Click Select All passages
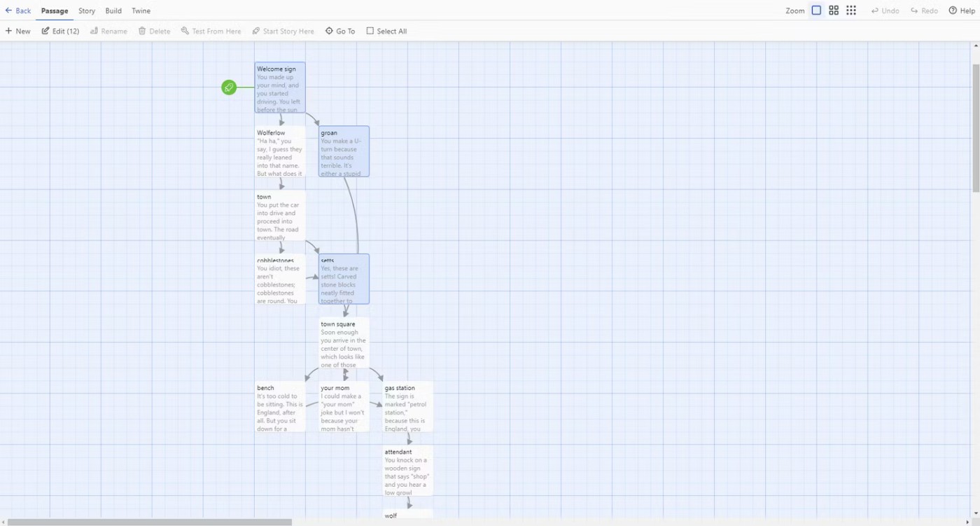The height and width of the screenshot is (526, 980). point(386,31)
